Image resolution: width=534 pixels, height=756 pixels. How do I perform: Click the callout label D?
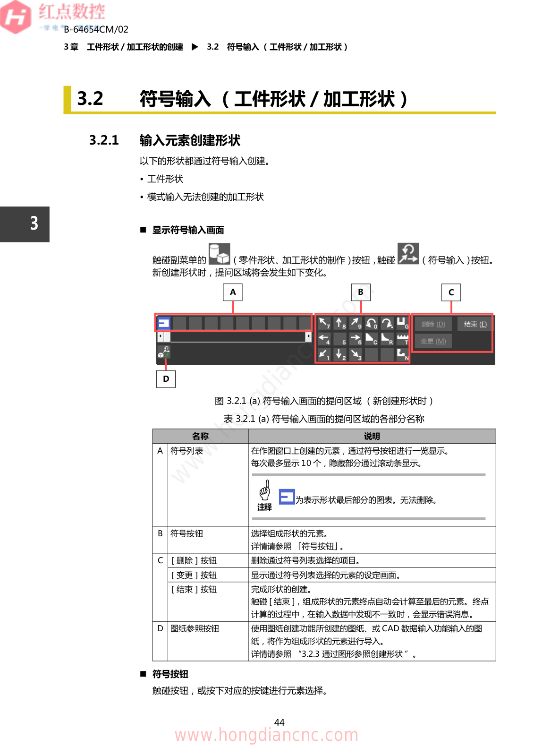pos(166,378)
